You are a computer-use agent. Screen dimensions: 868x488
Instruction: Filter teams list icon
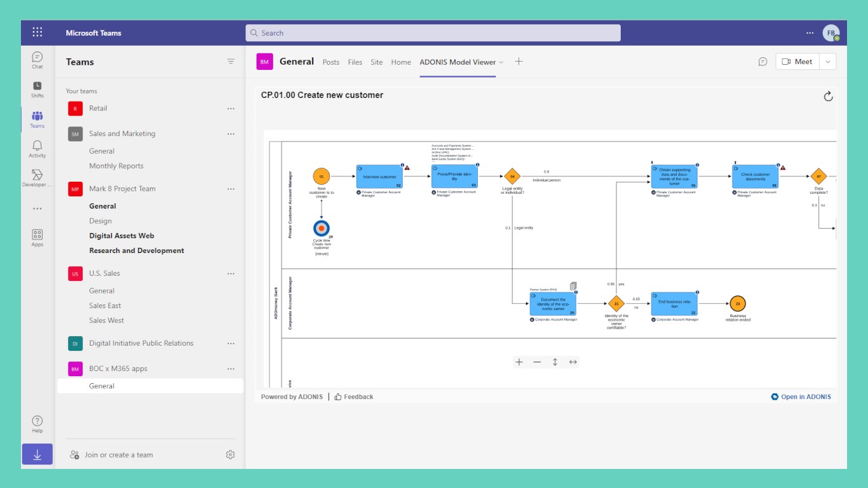231,62
